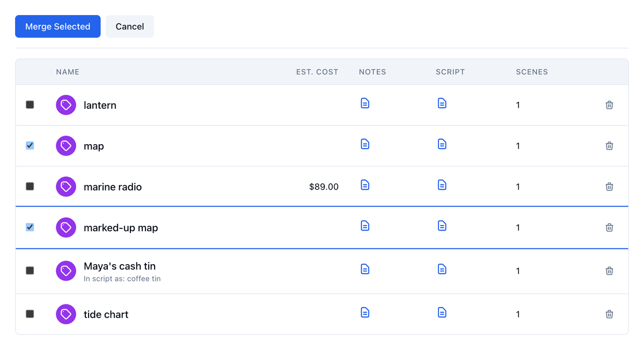
Task: Click the trash icon for map
Action: tap(609, 146)
